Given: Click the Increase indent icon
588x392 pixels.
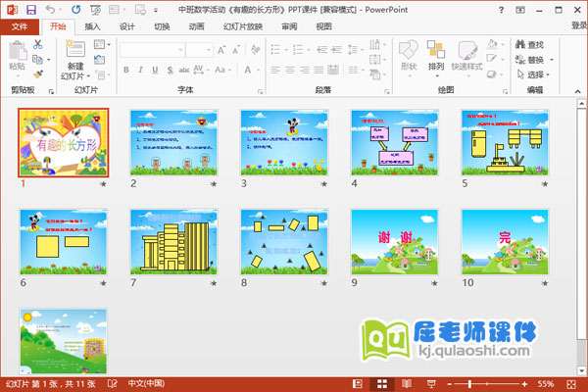Looking at the screenshot, I should click(336, 50).
